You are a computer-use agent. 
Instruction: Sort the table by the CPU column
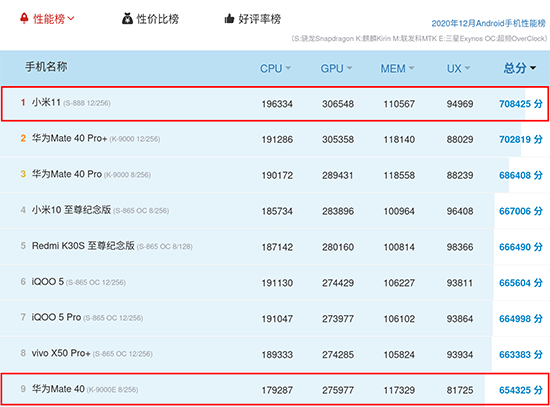click(275, 68)
